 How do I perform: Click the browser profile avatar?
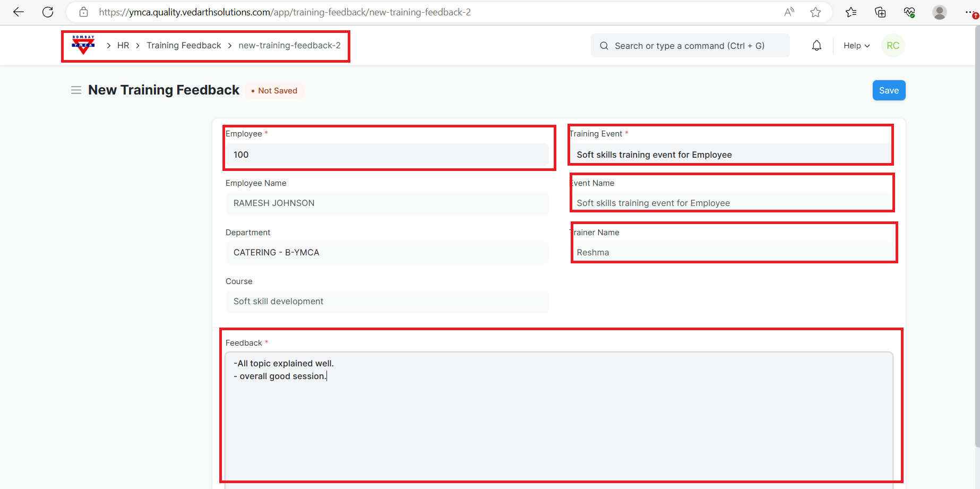(x=939, y=12)
